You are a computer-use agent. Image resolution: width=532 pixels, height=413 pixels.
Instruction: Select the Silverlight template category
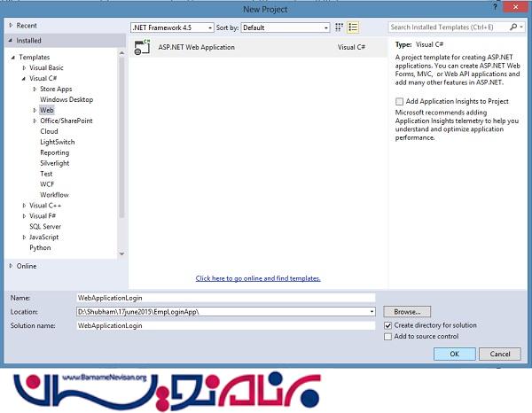[54, 163]
